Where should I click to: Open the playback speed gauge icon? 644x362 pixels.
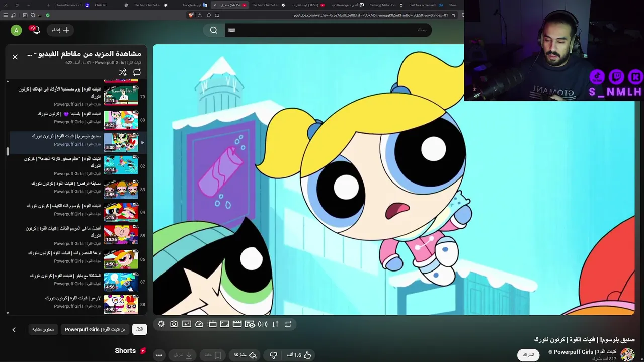[x=199, y=324]
